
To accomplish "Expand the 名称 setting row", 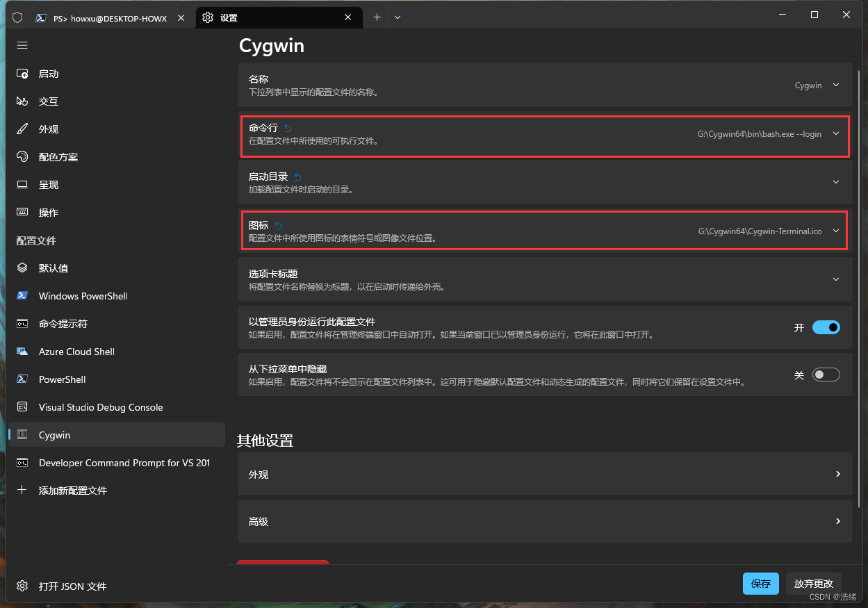I will tap(836, 85).
